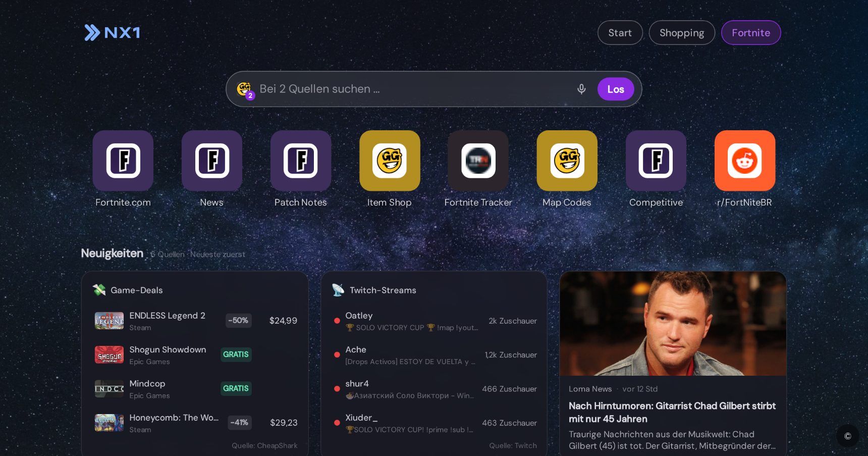Open the Fortnite.com shortcut icon
Image resolution: width=868 pixels, height=456 pixels.
[x=123, y=161]
